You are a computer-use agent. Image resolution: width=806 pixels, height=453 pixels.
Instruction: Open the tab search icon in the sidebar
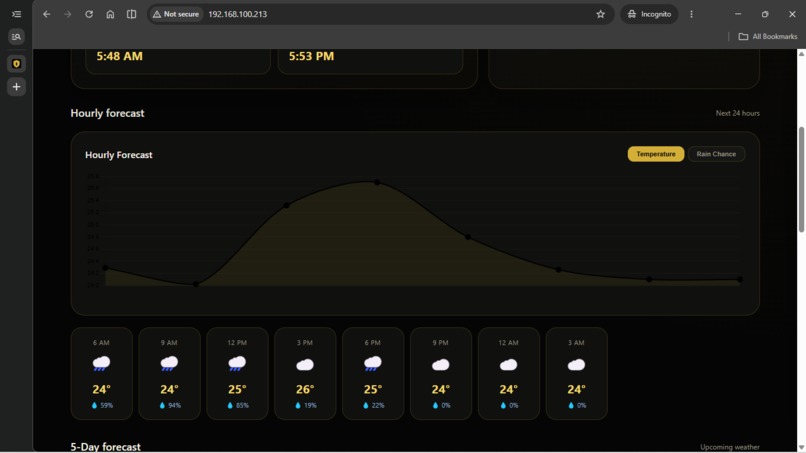coord(16,37)
